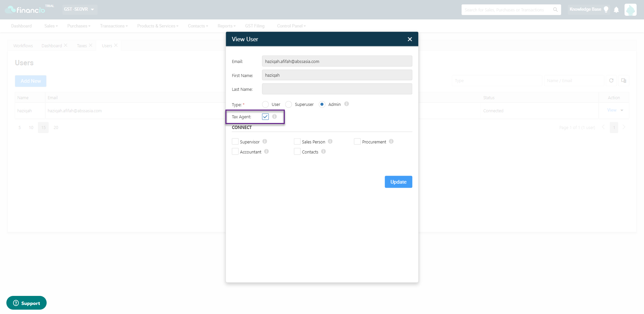
Task: Open the Support widget
Action: [26, 303]
